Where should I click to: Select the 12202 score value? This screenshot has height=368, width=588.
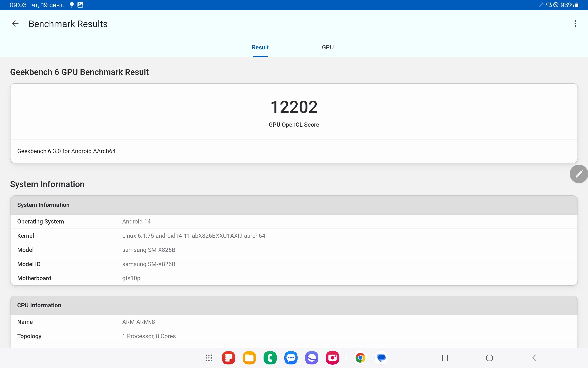pyautogui.click(x=294, y=107)
